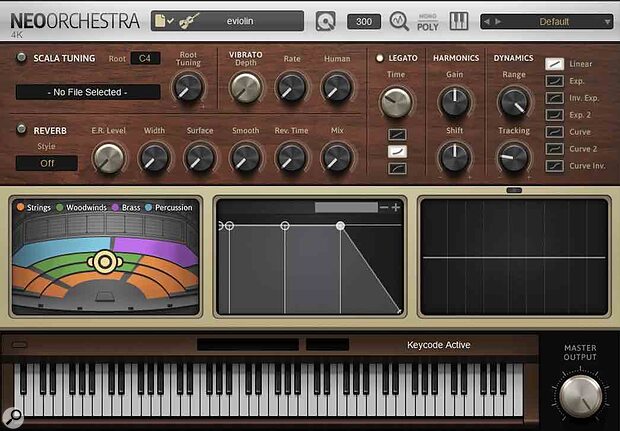The width and height of the screenshot is (620, 431).
Task: Click the highlighted third envelope node
Action: click(x=340, y=226)
